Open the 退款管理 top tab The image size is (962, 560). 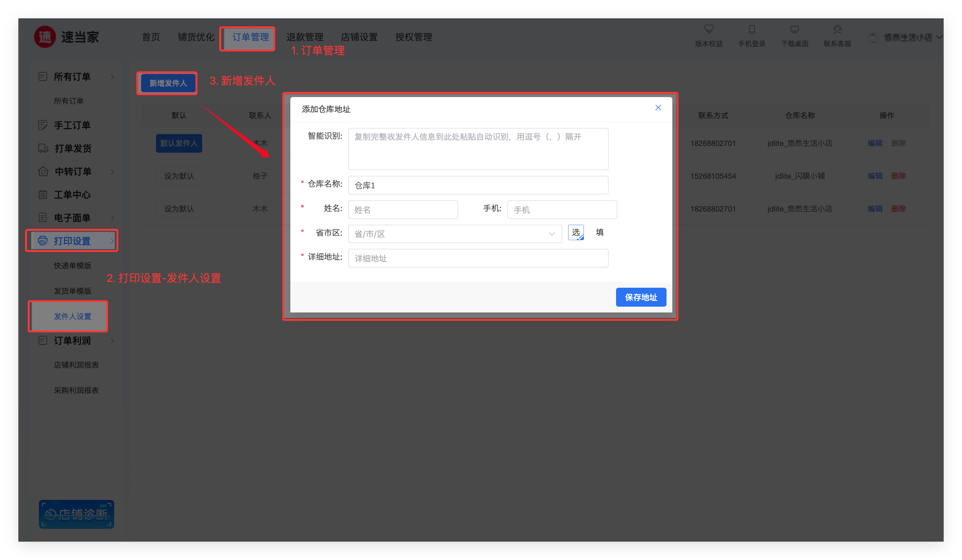click(304, 37)
